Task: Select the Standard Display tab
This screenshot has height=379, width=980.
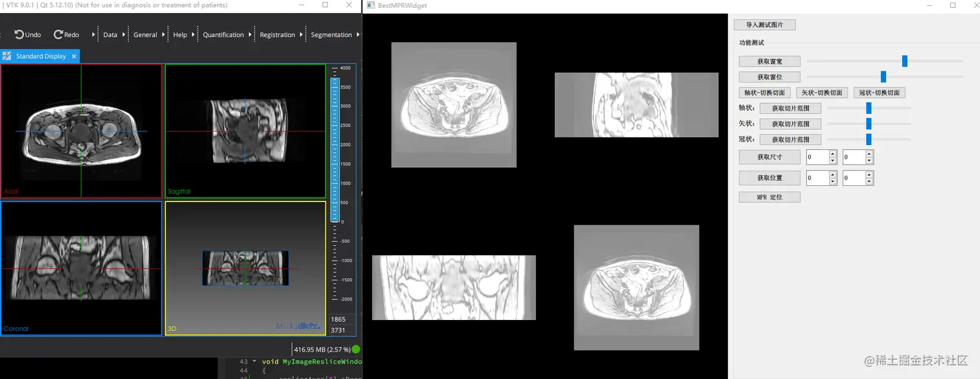Action: point(40,56)
